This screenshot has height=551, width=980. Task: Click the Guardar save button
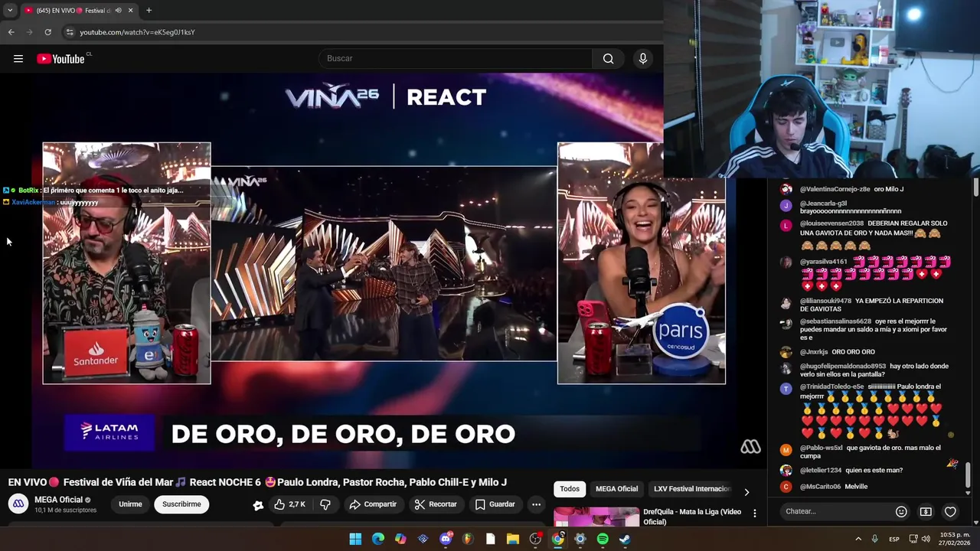point(495,504)
